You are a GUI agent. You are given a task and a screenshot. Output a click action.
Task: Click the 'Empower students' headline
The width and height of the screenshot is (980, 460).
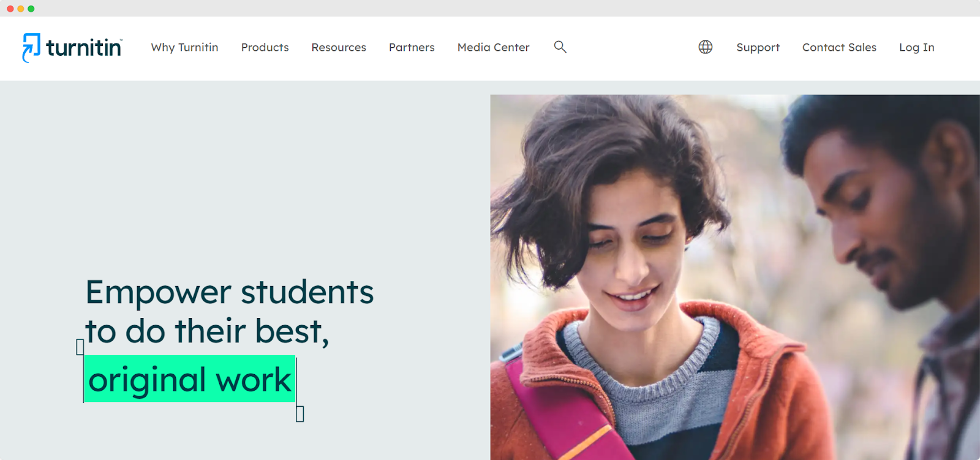point(230,292)
